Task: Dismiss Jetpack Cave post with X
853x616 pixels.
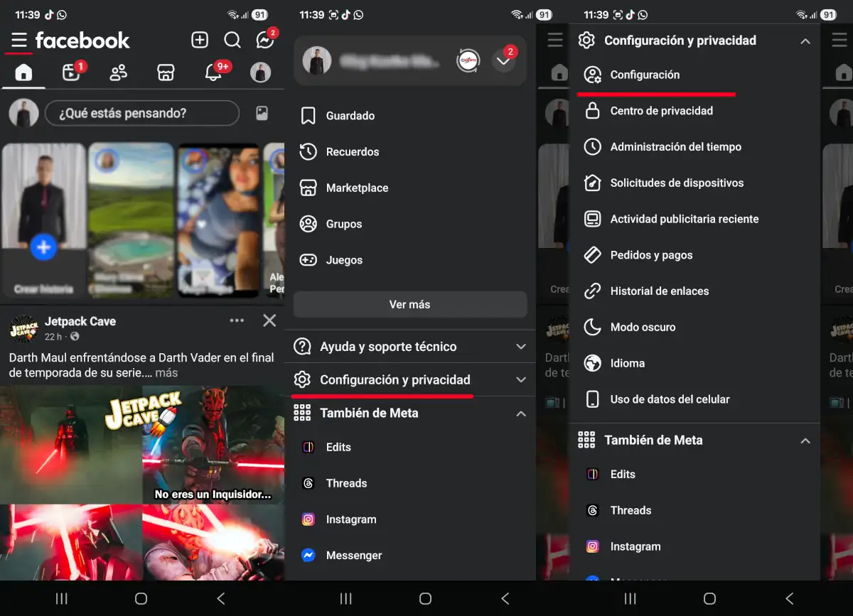Action: tap(269, 321)
